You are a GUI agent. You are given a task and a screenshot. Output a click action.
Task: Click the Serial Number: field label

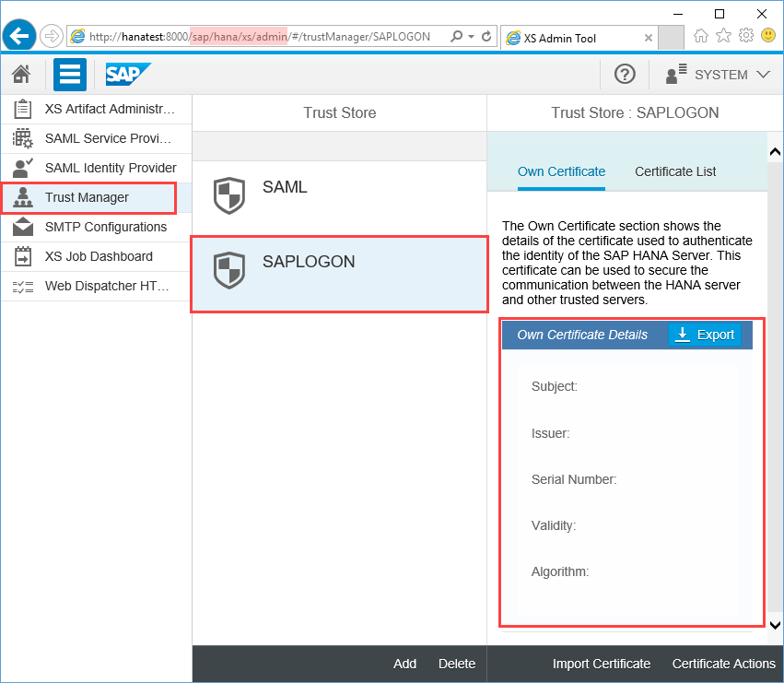tap(574, 479)
